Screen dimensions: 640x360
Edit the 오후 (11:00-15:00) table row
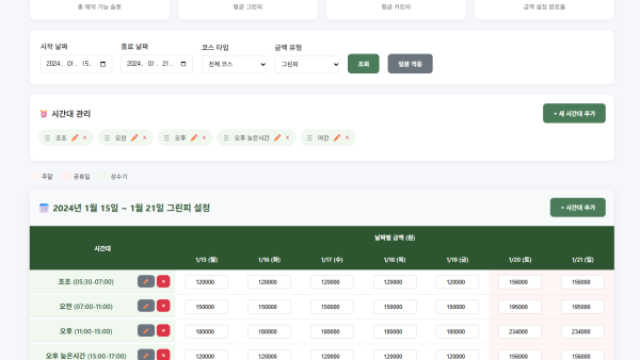click(146, 331)
